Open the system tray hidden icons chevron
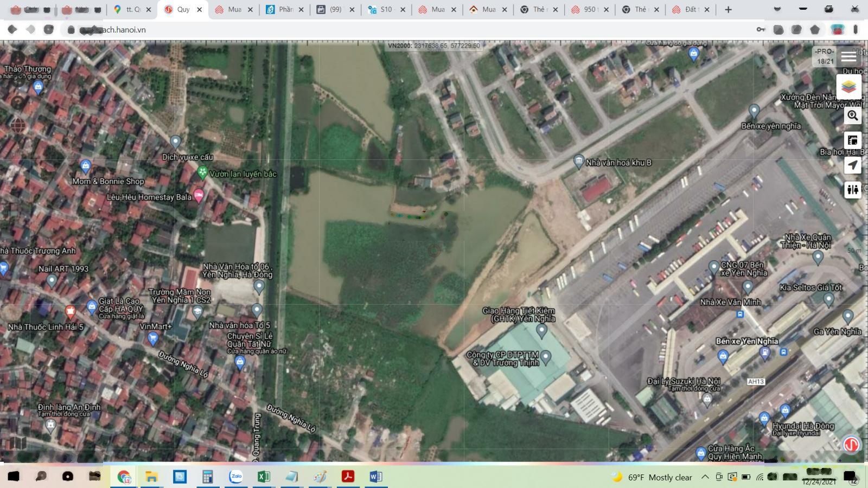868x488 pixels. tap(705, 477)
